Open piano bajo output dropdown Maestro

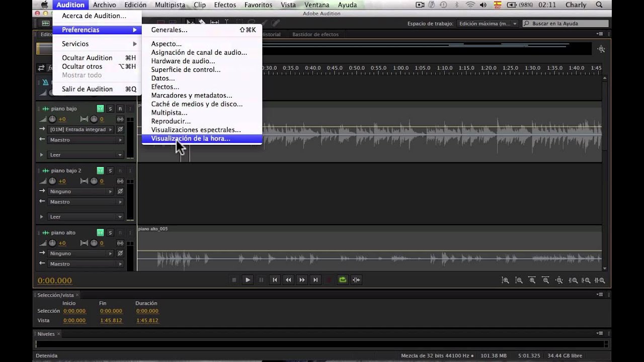click(86, 140)
